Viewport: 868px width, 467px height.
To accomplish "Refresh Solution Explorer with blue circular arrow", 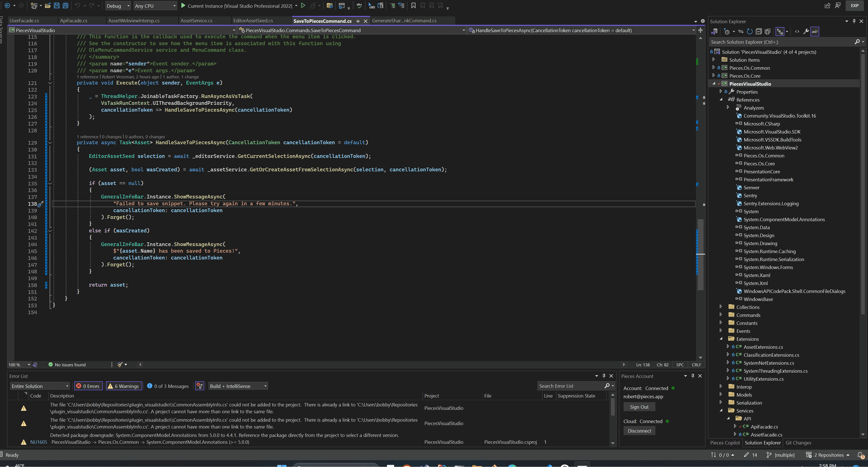I will click(749, 32).
